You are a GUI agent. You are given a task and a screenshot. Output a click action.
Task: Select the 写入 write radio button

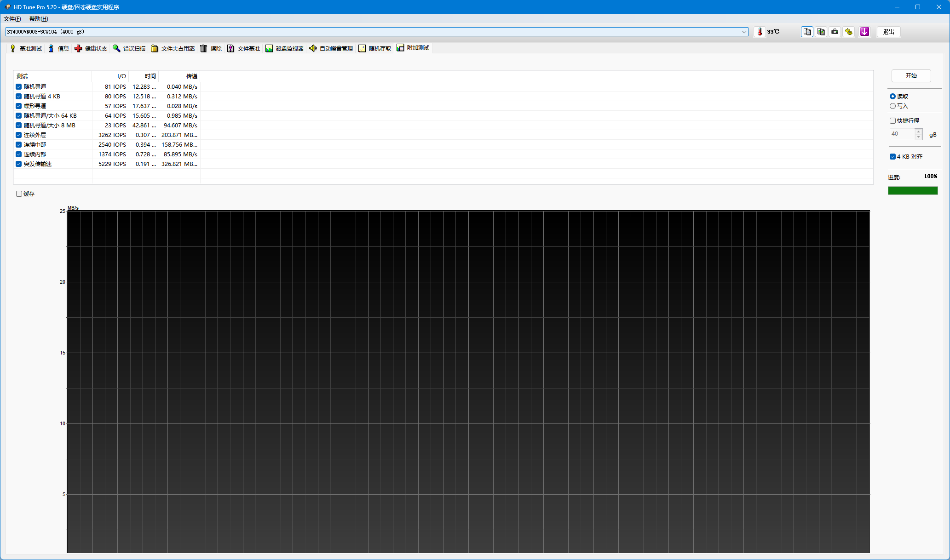click(892, 106)
